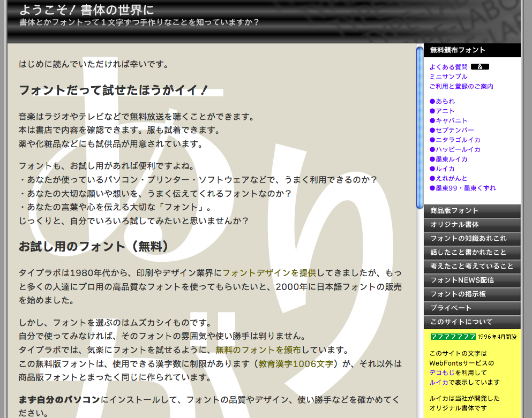This screenshot has height=418, width=532.
Task: Click the ようこそ！書体の世界に title
Action: click(86, 10)
